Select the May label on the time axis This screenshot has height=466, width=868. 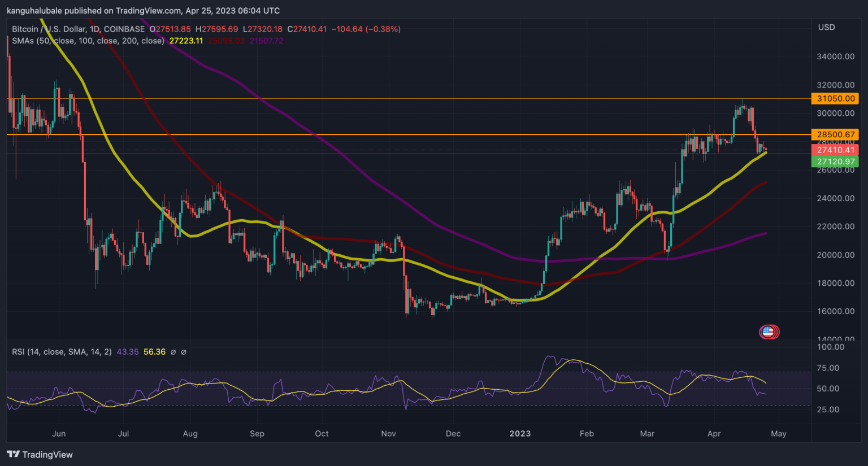point(779,433)
